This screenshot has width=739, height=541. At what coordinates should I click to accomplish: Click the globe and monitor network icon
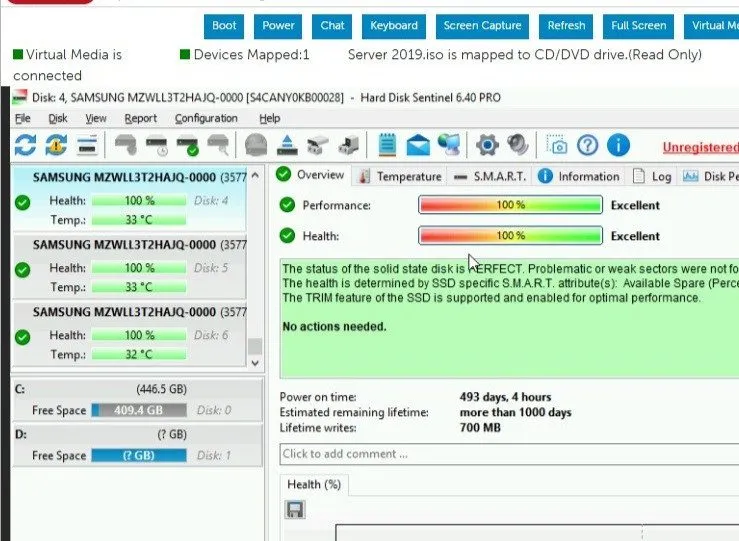pyautogui.click(x=449, y=145)
